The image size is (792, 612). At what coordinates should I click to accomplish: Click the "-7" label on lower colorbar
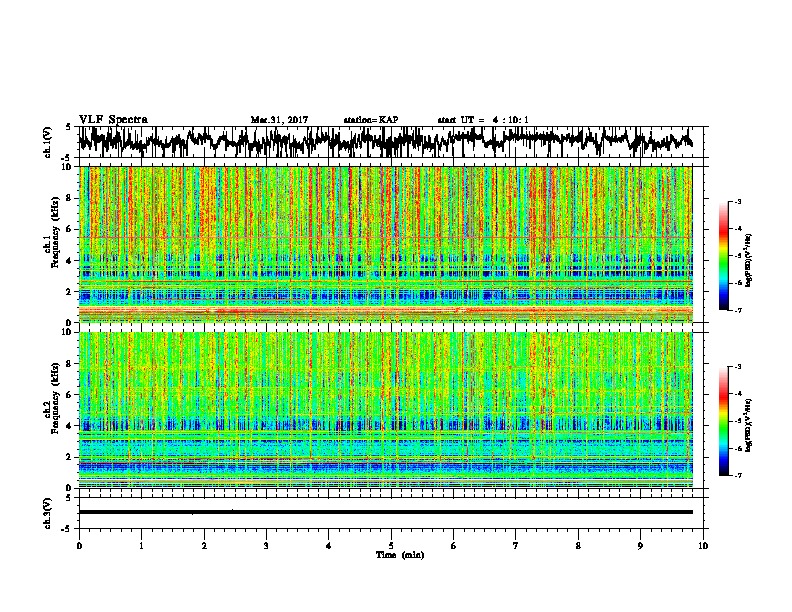tap(737, 475)
